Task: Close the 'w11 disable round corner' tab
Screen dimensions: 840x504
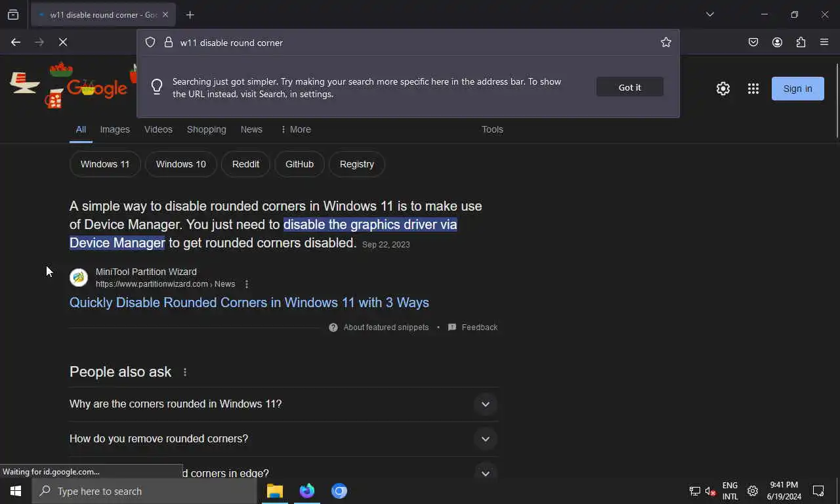Action: (x=165, y=14)
